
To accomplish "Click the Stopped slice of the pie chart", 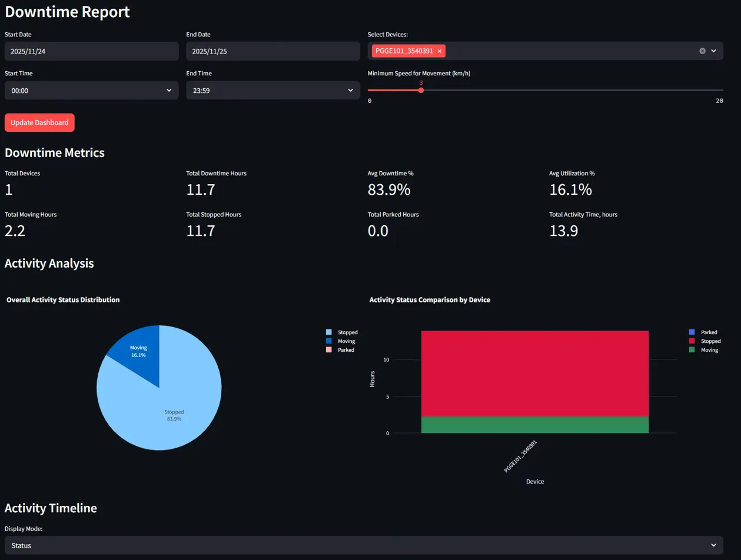I will (x=171, y=412).
